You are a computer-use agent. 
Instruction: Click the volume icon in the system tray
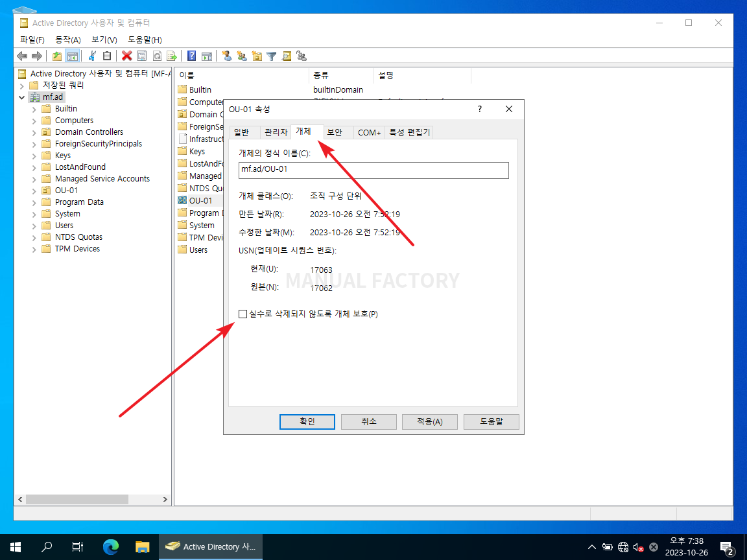[638, 547]
